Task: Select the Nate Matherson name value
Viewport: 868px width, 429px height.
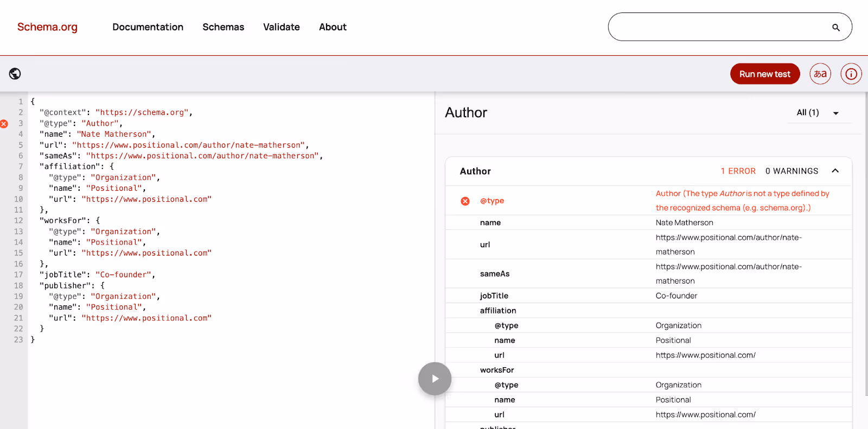Action: coord(684,223)
